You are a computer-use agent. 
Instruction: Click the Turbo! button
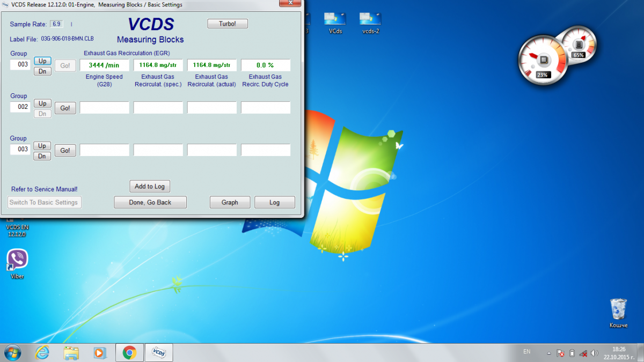click(228, 24)
